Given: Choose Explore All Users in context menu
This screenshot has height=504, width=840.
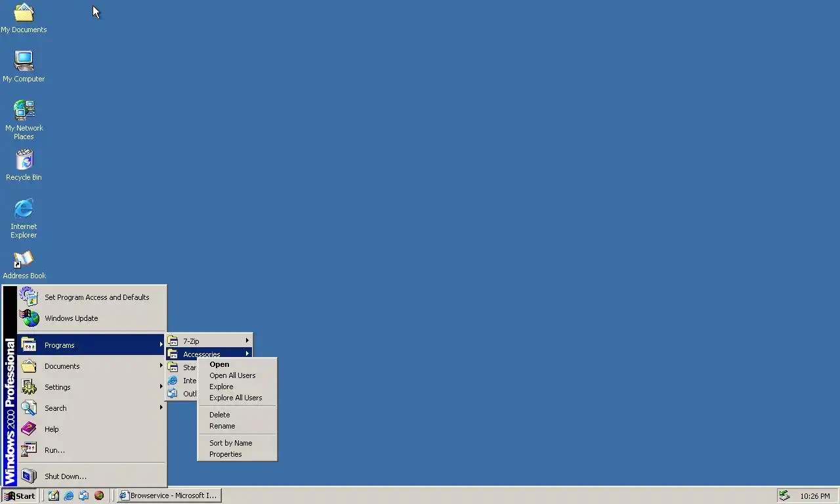Looking at the screenshot, I should [x=237, y=398].
